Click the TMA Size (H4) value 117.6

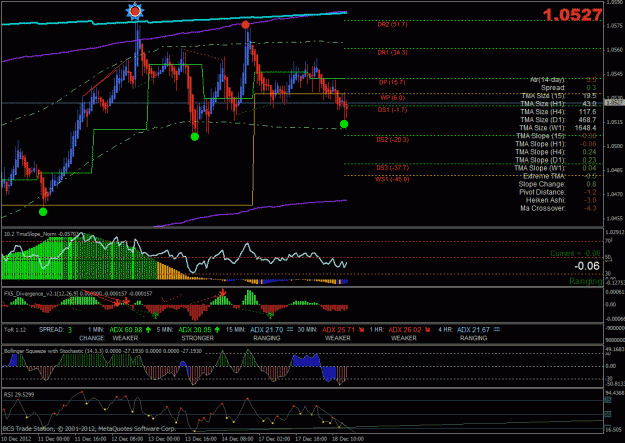(587, 112)
